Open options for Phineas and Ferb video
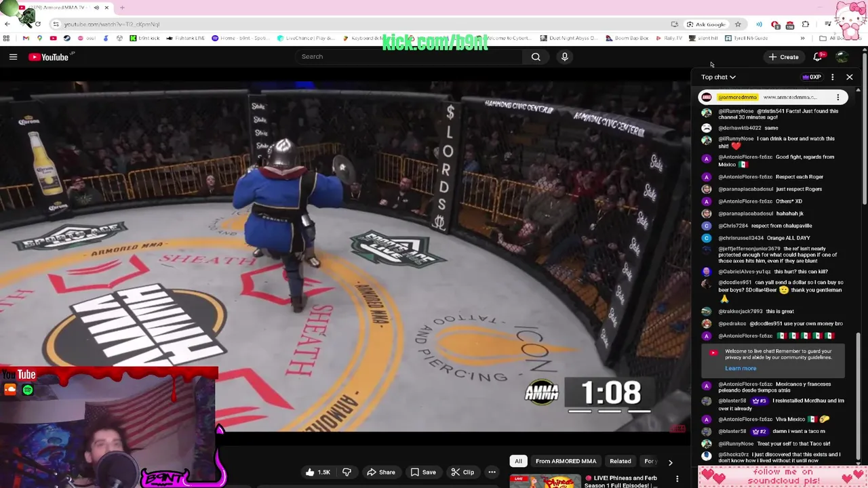868x488 pixels. [x=677, y=479]
